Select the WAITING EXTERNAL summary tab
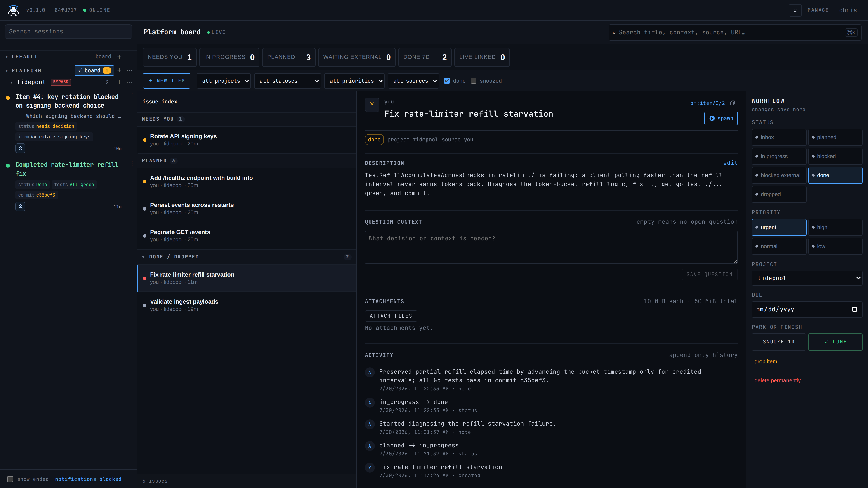The width and height of the screenshot is (868, 488). tap(357, 57)
